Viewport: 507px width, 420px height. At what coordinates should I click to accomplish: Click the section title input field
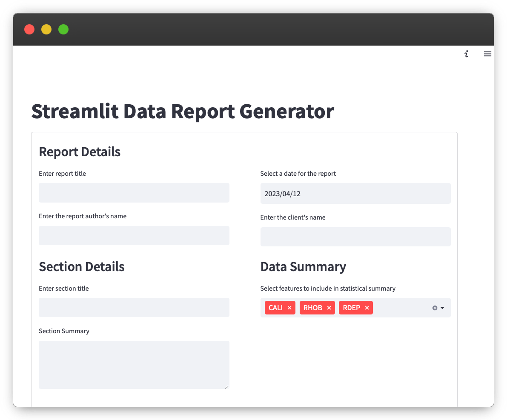(x=134, y=308)
